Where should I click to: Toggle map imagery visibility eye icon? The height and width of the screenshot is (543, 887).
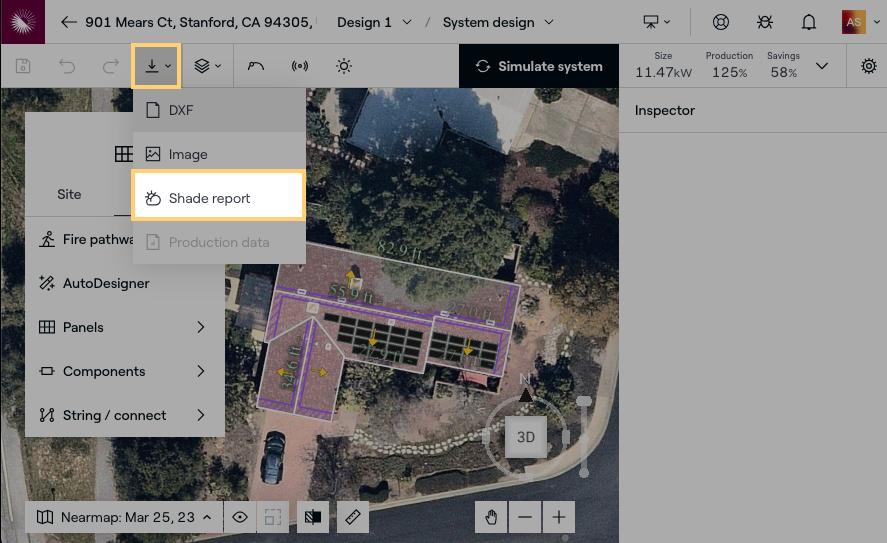point(240,517)
